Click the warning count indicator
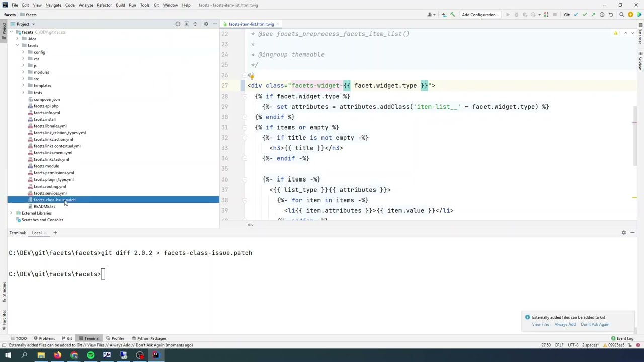 [617, 33]
